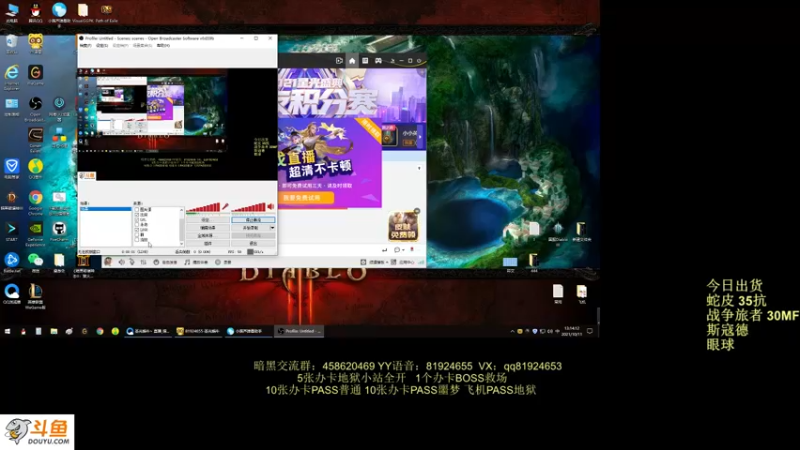
Task: Click the down arrow of OBS sources scrollbar
Action: [x=182, y=244]
